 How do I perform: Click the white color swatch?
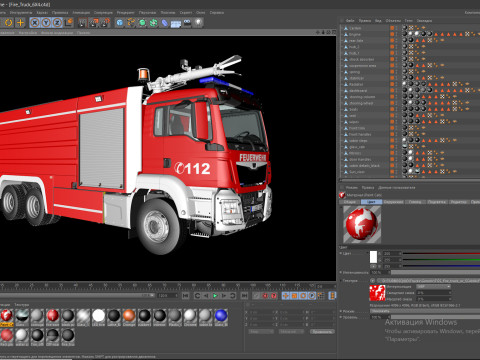[x=373, y=257]
